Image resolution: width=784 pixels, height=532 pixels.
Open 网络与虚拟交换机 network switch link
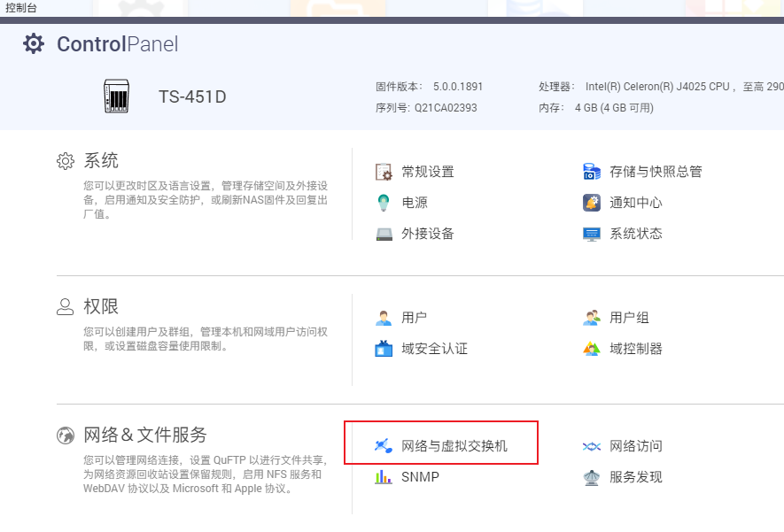coord(454,446)
